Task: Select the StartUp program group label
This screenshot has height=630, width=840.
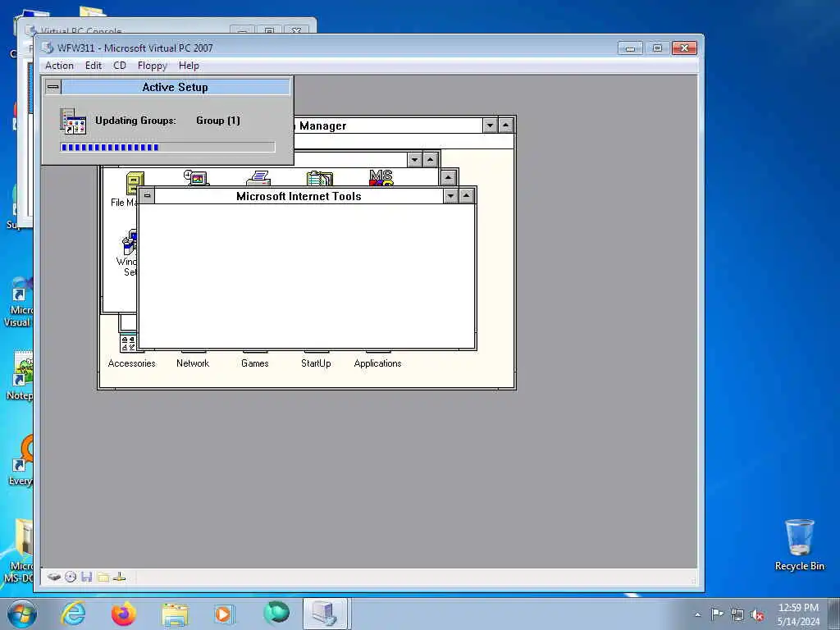Action: coord(316,363)
